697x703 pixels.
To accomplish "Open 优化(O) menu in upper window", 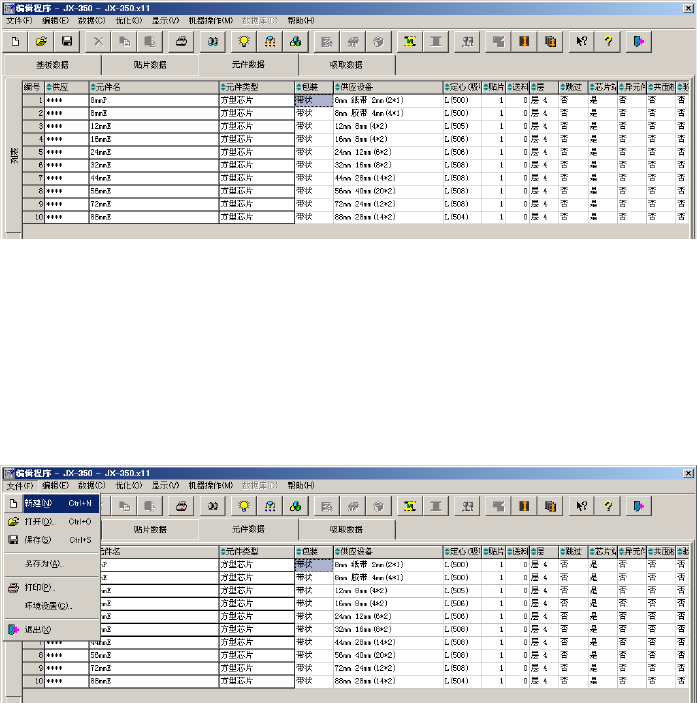I will tap(129, 21).
